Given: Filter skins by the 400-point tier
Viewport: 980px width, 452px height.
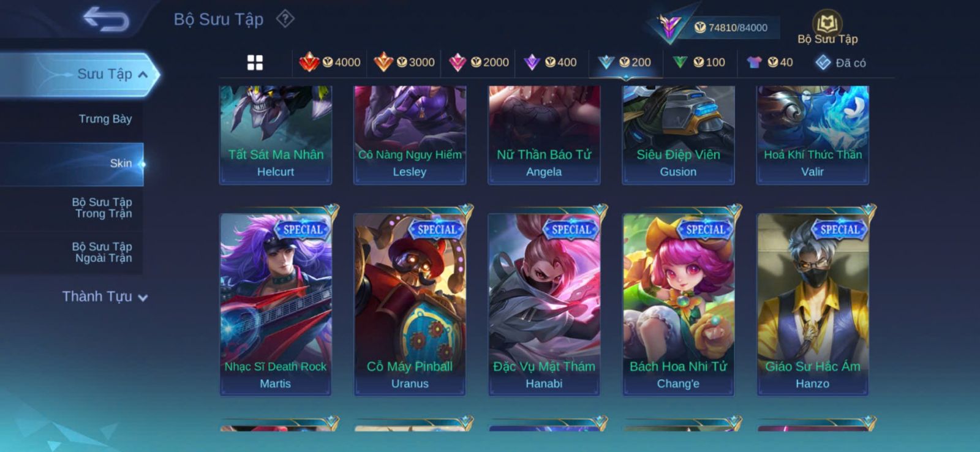Looking at the screenshot, I should [550, 62].
